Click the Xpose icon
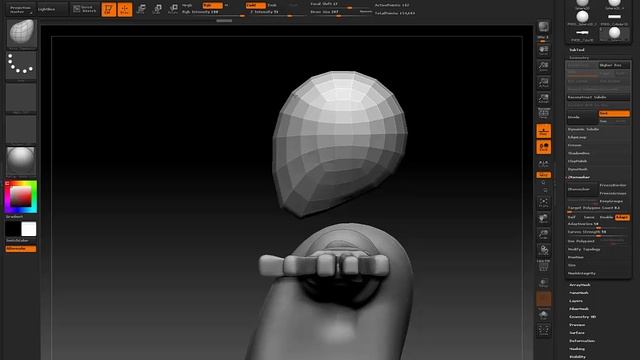The image size is (640, 360). (x=543, y=330)
